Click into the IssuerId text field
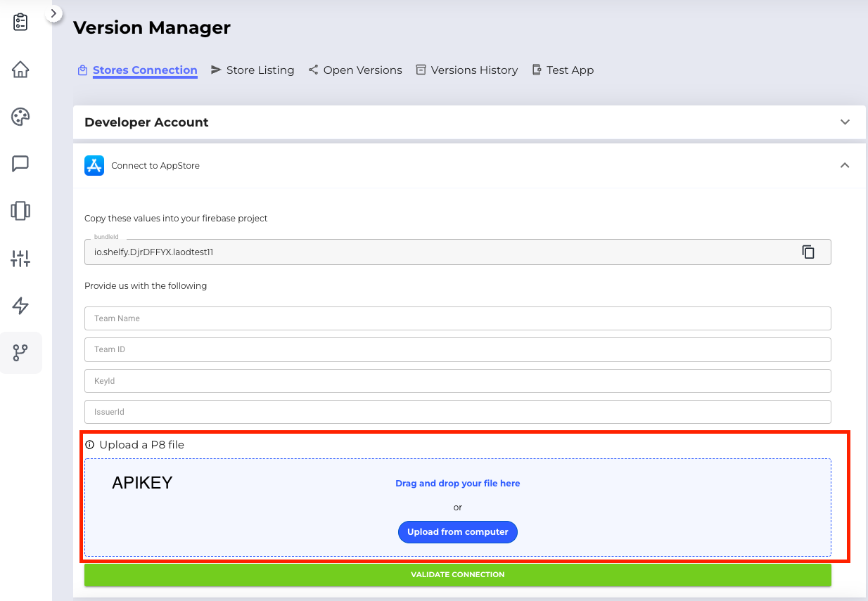This screenshot has width=868, height=601. point(457,412)
